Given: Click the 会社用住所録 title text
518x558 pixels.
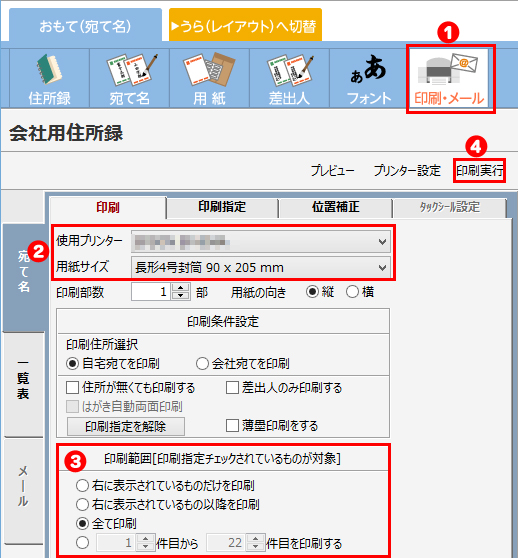Looking at the screenshot, I should [66, 133].
